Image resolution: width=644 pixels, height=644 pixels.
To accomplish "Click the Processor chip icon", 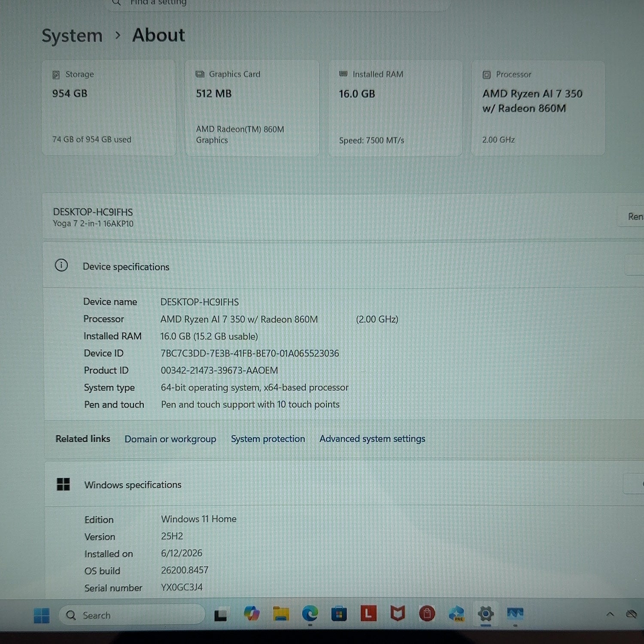I will [x=486, y=75].
